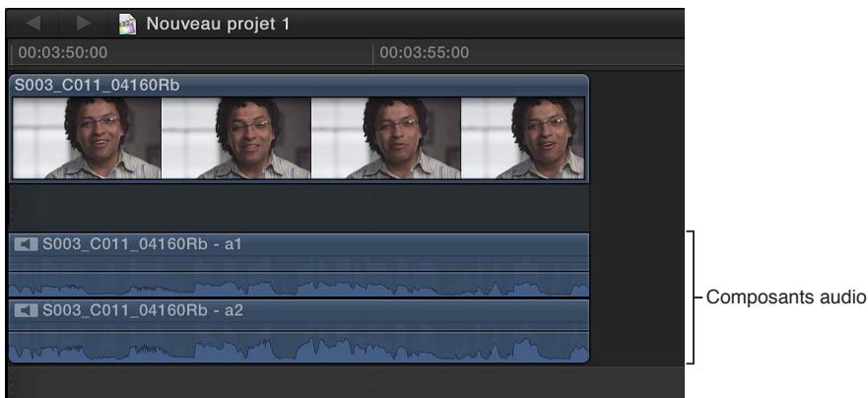This screenshot has height=398, width=868.
Task: Click the a1 audio waveform
Action: pos(299,284)
